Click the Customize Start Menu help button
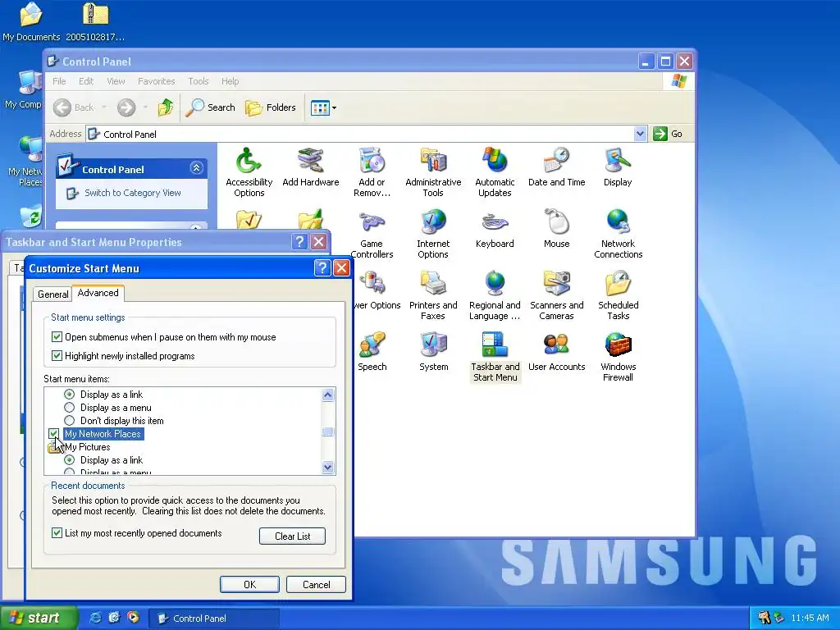This screenshot has height=630, width=840. (322, 268)
